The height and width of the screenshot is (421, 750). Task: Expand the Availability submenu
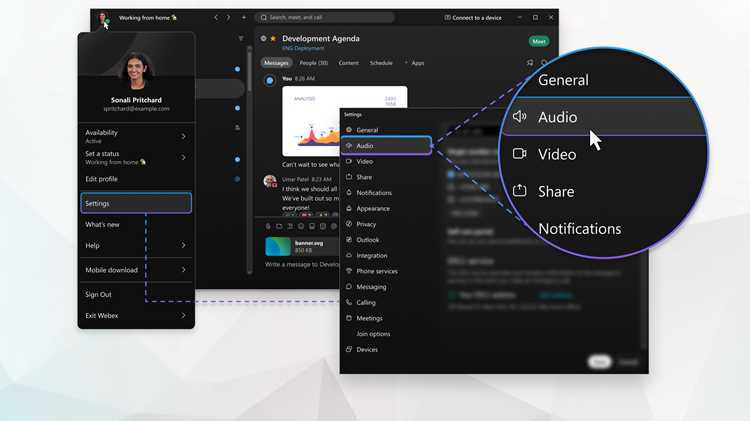click(x=136, y=136)
